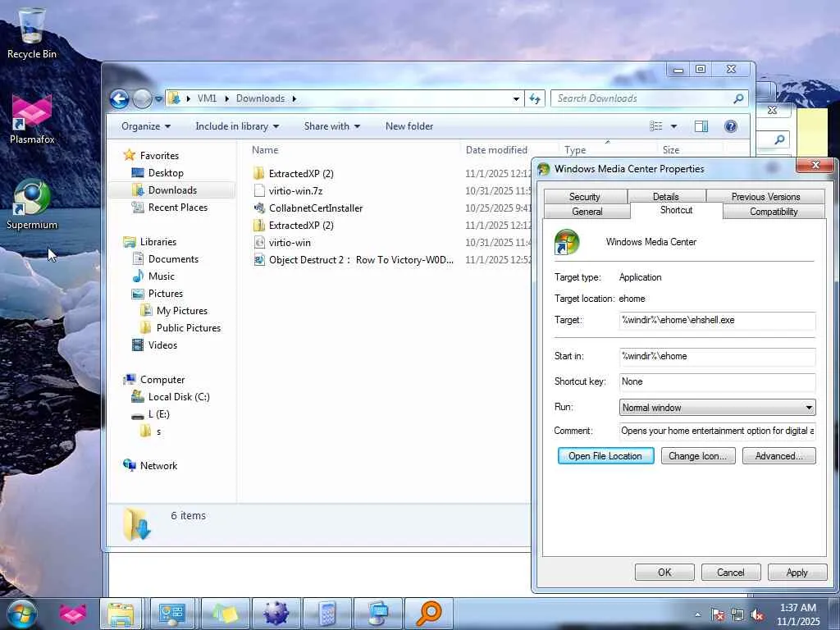Open Sticky Notes from the taskbar
840x630 pixels.
click(x=225, y=614)
